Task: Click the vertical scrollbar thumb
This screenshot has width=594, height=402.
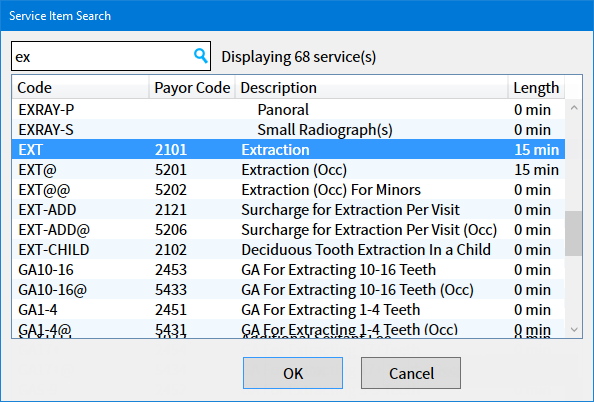Action: [x=574, y=234]
